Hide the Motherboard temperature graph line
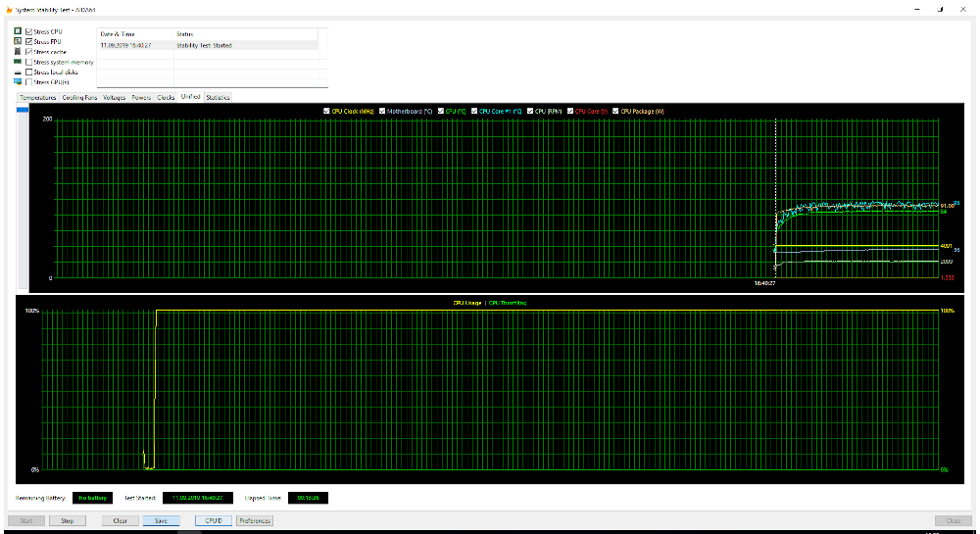 [x=382, y=111]
